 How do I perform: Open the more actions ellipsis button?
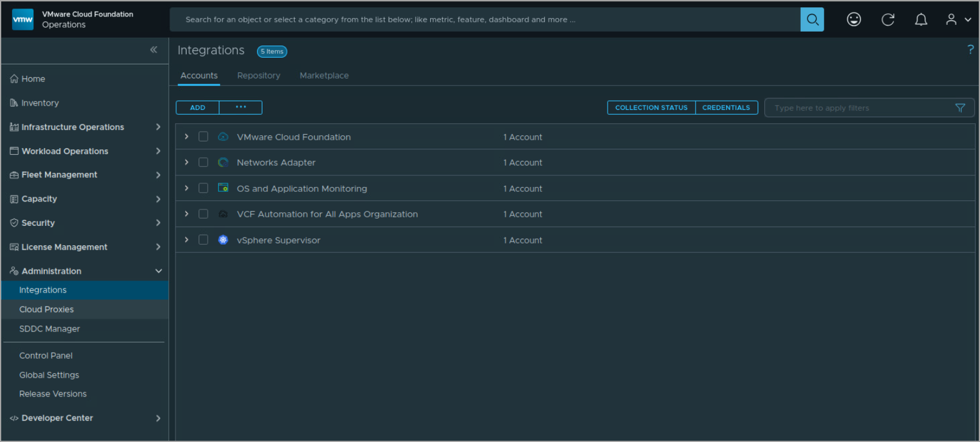pyautogui.click(x=241, y=107)
